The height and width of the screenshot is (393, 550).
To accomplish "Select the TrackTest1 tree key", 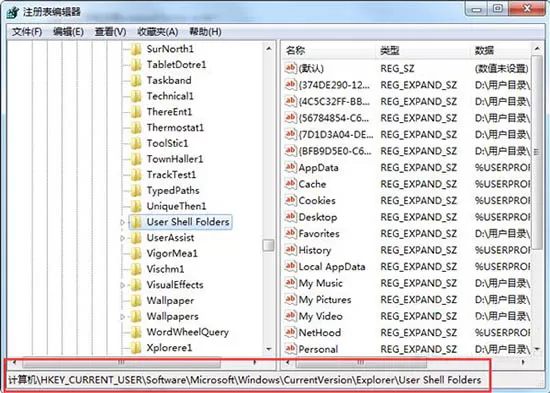I will pyautogui.click(x=171, y=175).
